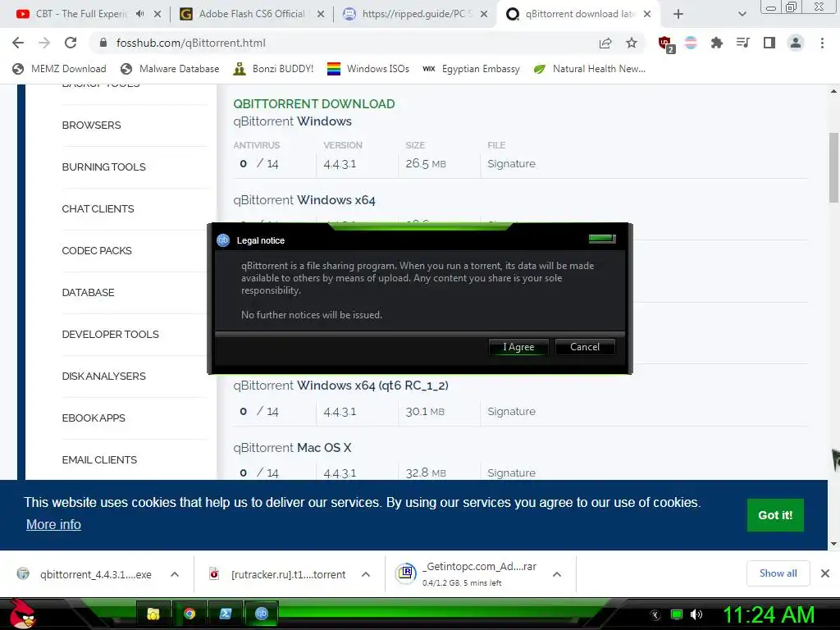This screenshot has width=840, height=630.
Task: Open File Explorer from the taskbar
Action: pos(153,614)
